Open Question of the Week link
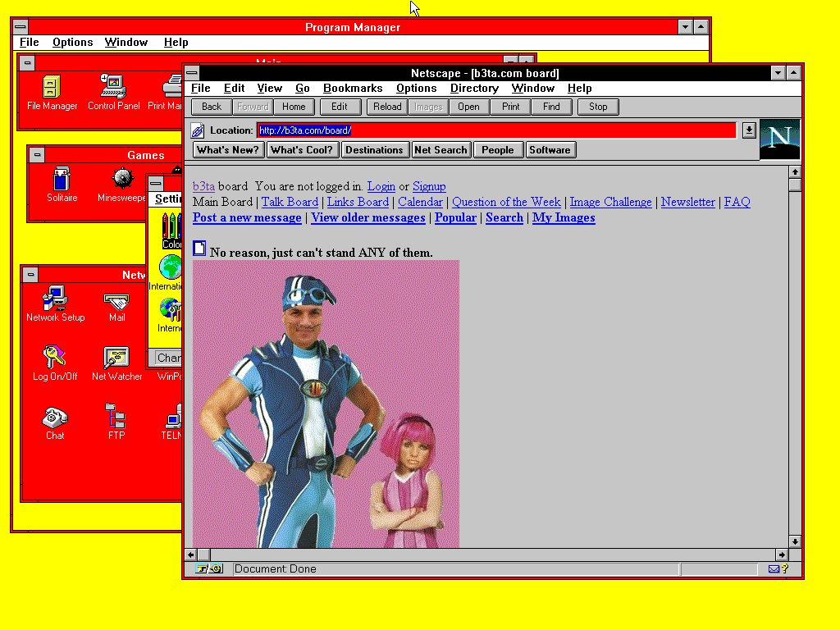The height and width of the screenshot is (630, 840). coord(506,202)
